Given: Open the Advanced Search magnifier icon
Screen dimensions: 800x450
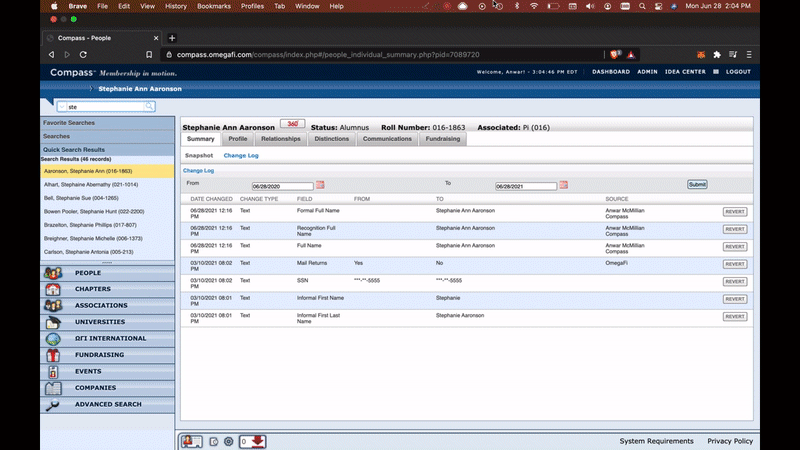Looking at the screenshot, I should click(53, 405).
